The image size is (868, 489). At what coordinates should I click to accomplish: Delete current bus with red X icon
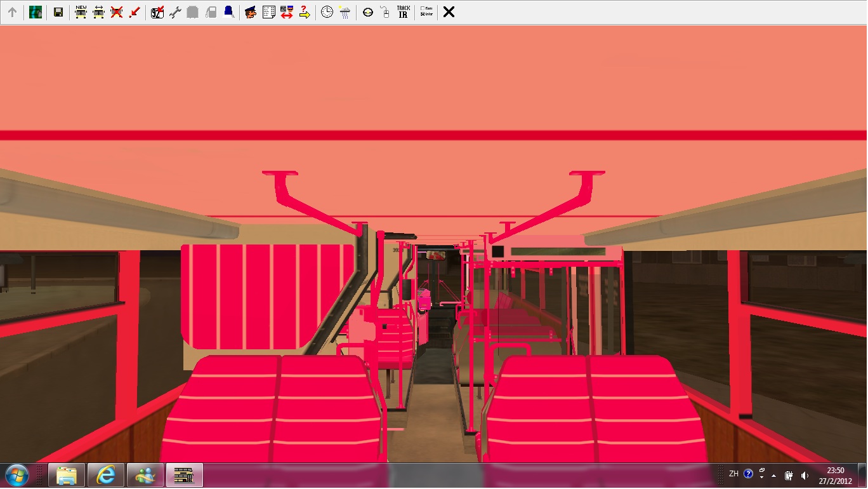tap(116, 12)
